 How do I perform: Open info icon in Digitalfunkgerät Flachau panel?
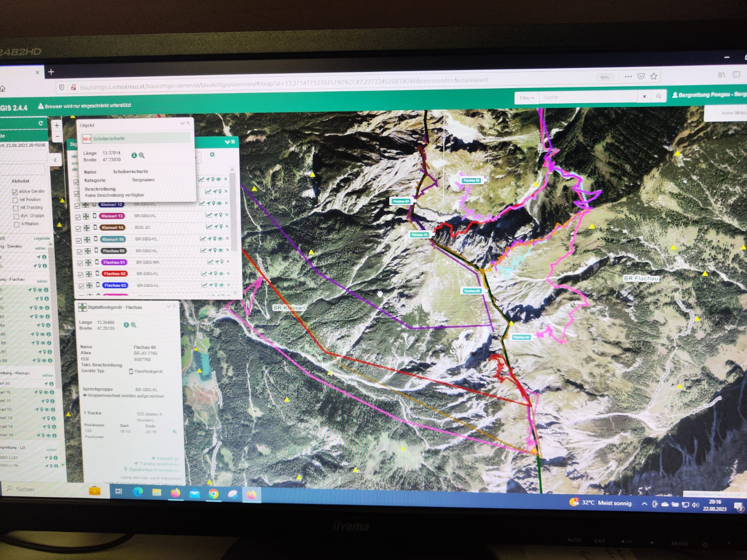tap(126, 325)
